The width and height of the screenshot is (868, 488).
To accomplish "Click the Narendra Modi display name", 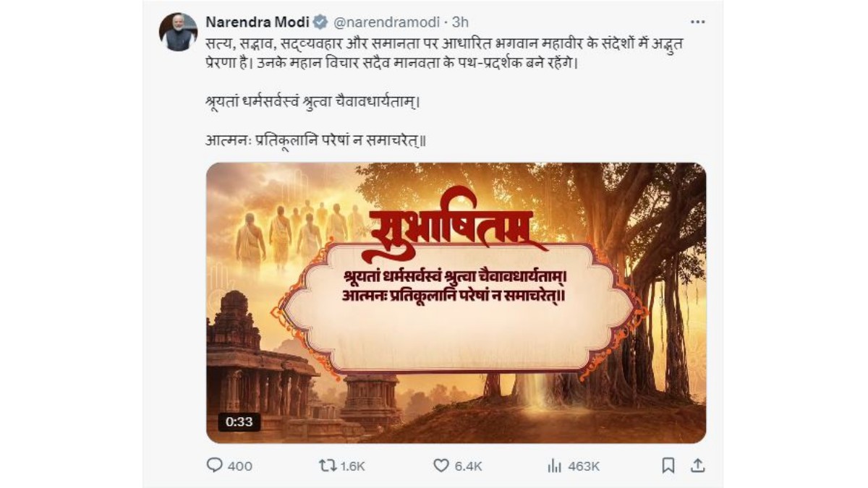I will [258, 22].
